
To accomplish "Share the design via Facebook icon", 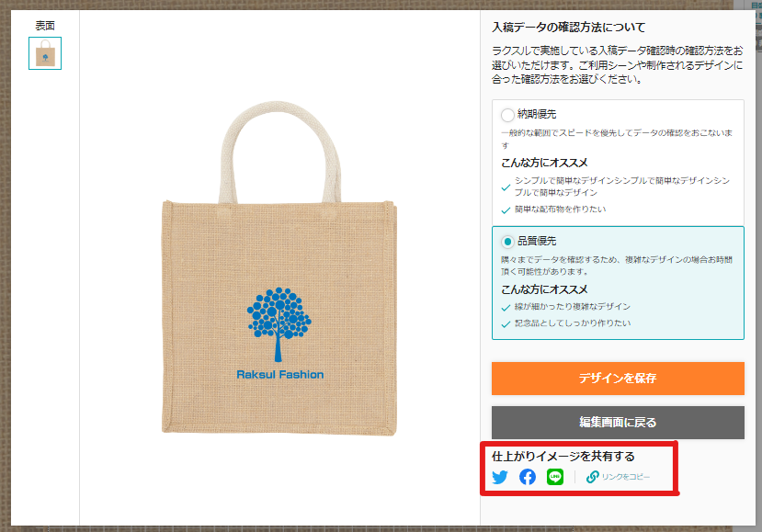I will (x=528, y=477).
